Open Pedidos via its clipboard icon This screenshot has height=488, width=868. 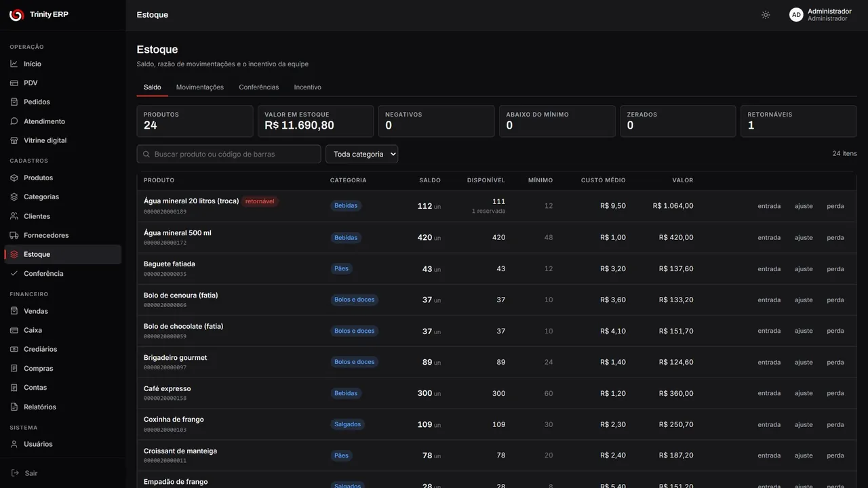14,102
